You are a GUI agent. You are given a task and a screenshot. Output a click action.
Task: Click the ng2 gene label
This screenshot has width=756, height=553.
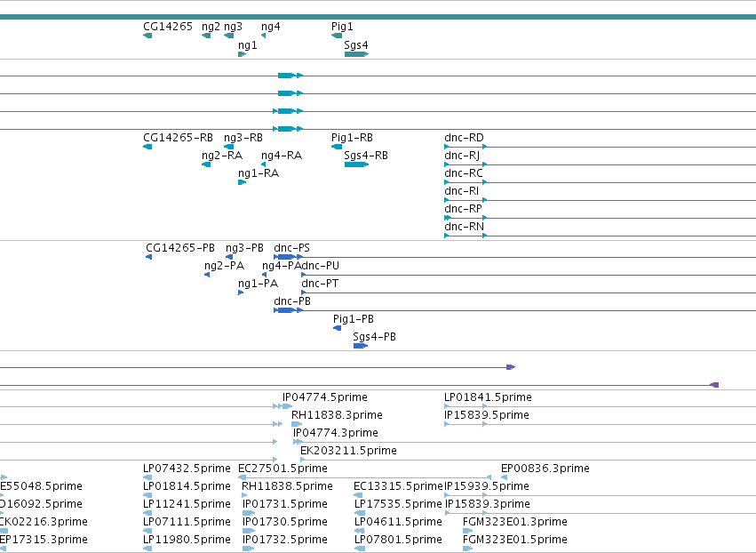211,27
